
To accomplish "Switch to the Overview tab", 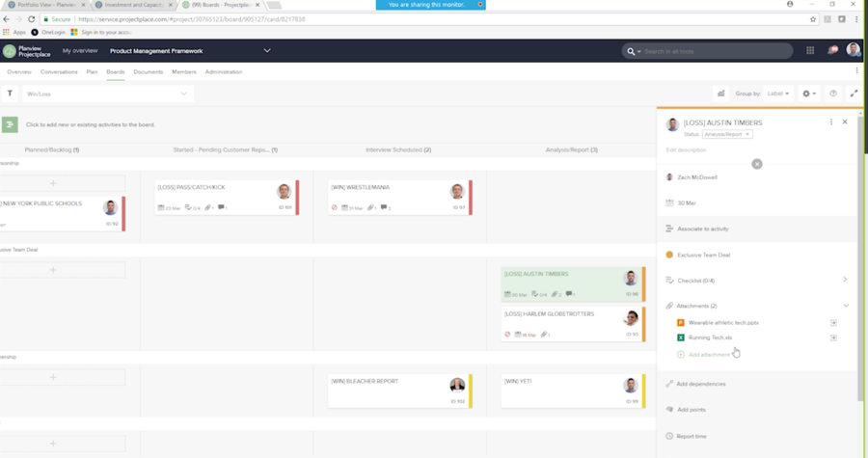I will (x=19, y=72).
